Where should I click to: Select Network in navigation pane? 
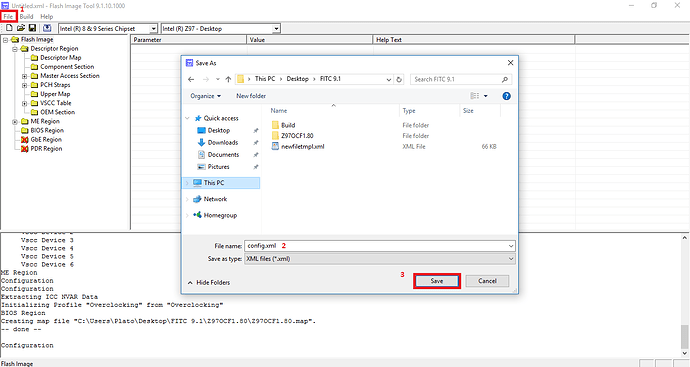coord(215,199)
